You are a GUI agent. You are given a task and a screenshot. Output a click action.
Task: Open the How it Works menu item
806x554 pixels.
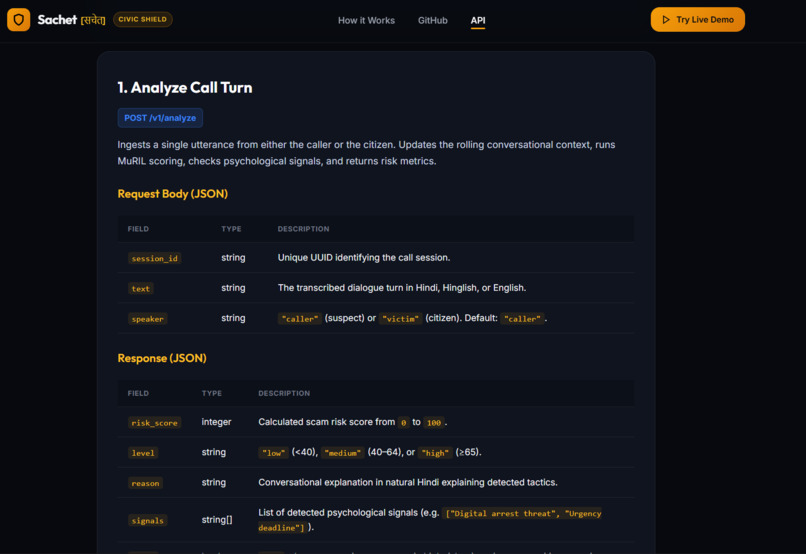pyautogui.click(x=366, y=21)
